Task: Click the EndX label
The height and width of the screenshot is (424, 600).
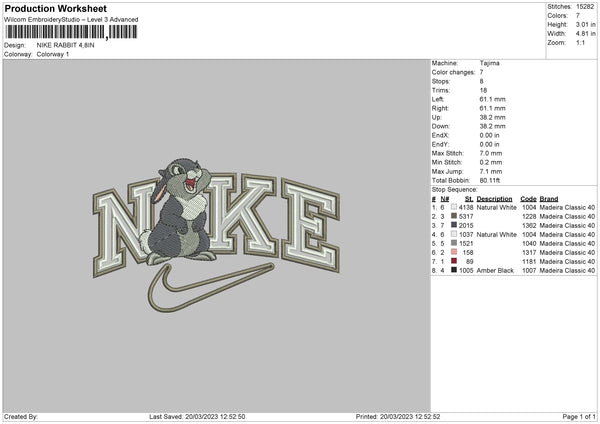Action: click(440, 135)
